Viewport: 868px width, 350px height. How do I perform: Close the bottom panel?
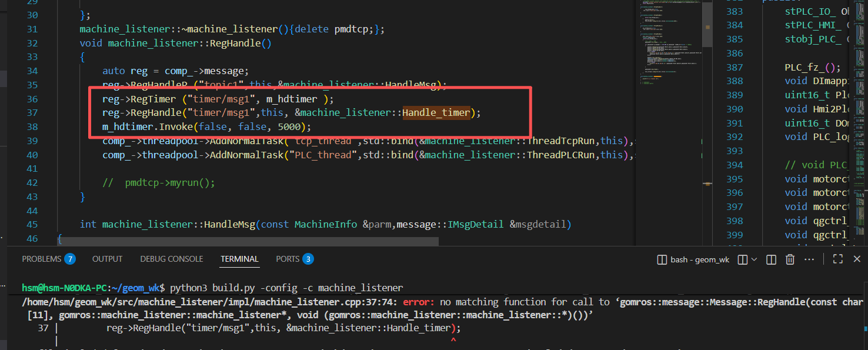pos(857,259)
